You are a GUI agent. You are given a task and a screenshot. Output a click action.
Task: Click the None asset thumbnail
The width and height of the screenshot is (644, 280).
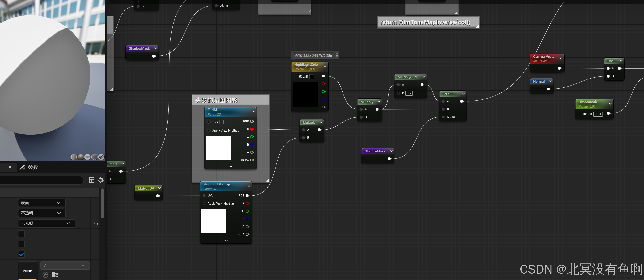(27, 270)
